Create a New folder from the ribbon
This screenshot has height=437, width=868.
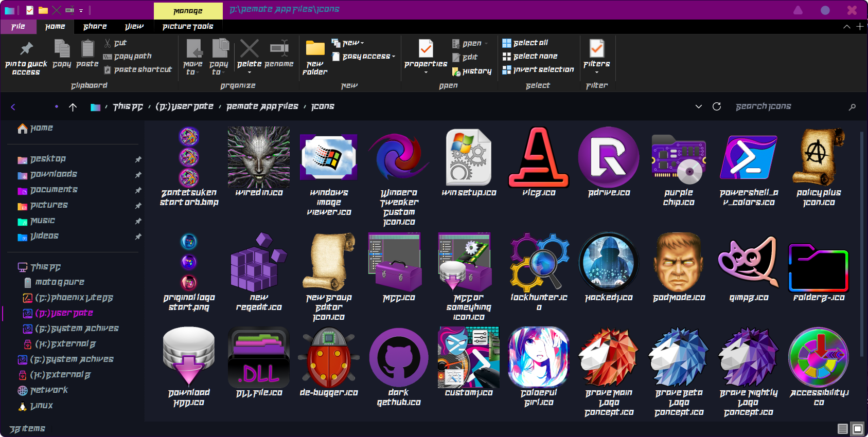point(315,58)
